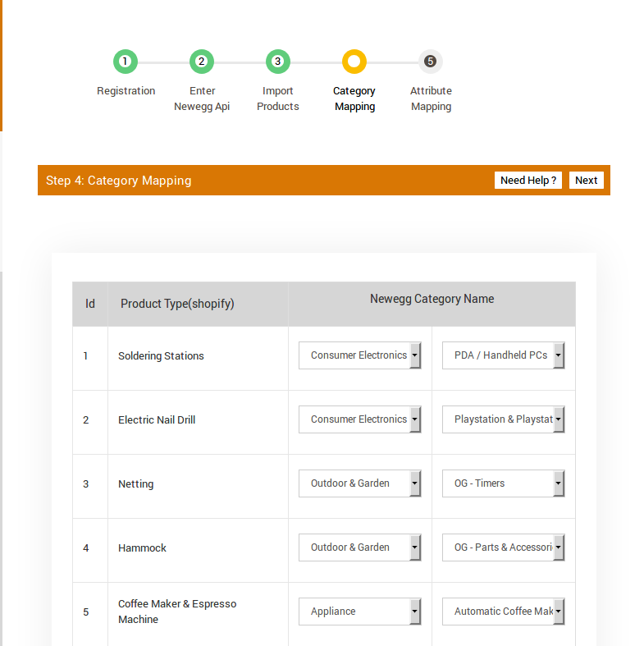Screen dimensions: 644x646
Task: Go to step 5 Attribute Mapping circle
Action: pos(430,62)
